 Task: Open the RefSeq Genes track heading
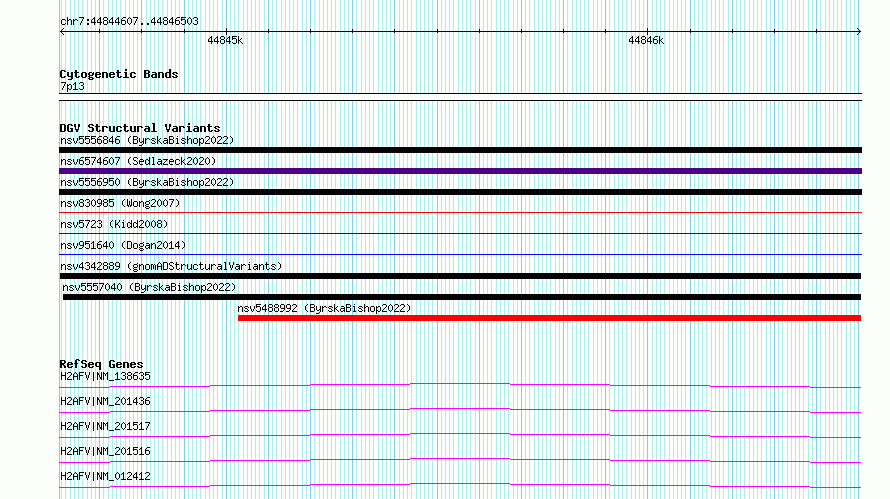[101, 364]
